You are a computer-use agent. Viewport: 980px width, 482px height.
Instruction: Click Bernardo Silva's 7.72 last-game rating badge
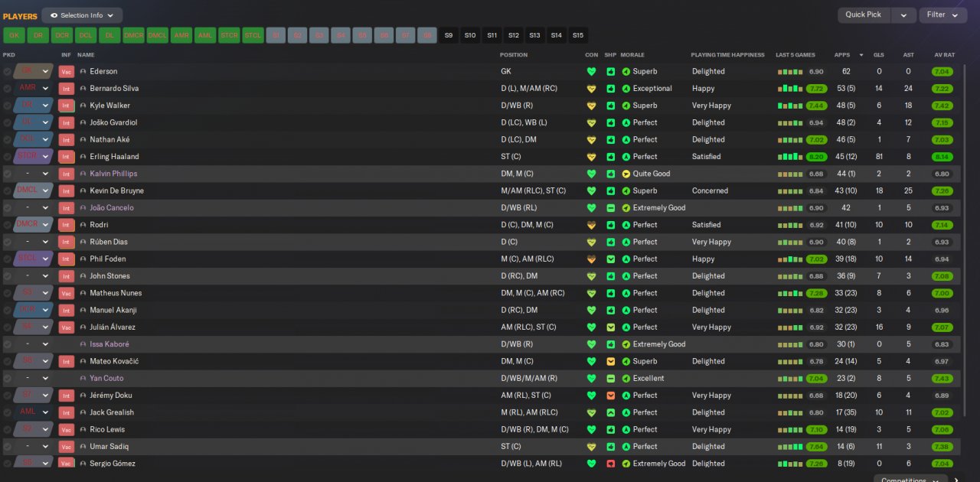pos(816,89)
